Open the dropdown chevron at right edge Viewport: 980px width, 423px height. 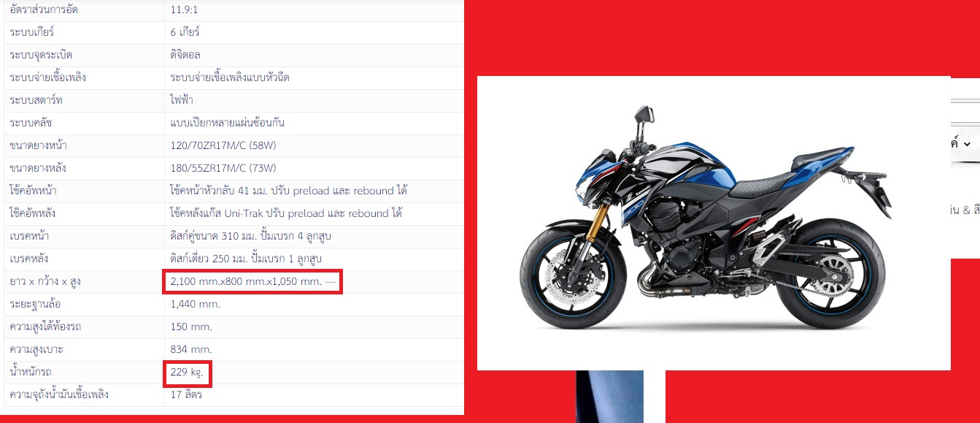(967, 144)
